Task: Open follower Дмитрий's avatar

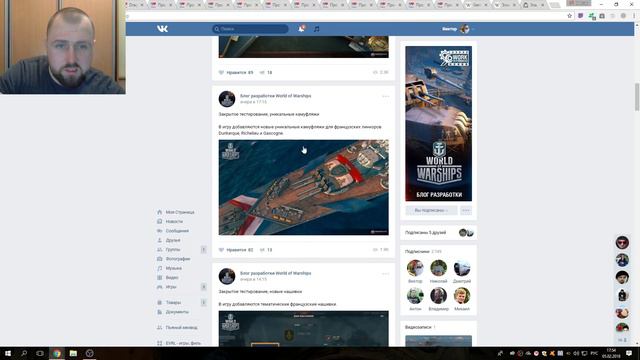Action: point(462,268)
